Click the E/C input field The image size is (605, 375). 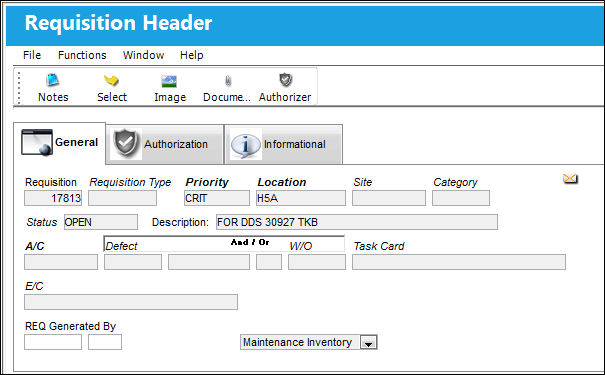[x=131, y=302]
